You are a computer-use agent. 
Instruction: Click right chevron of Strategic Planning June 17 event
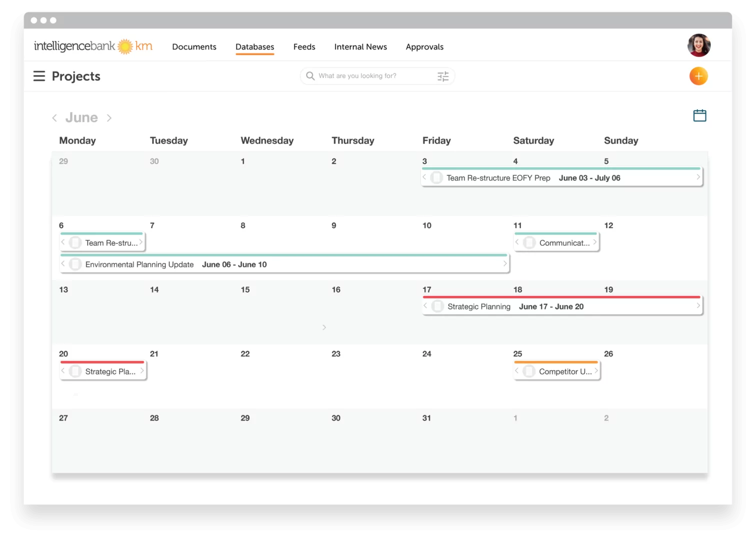coord(698,305)
